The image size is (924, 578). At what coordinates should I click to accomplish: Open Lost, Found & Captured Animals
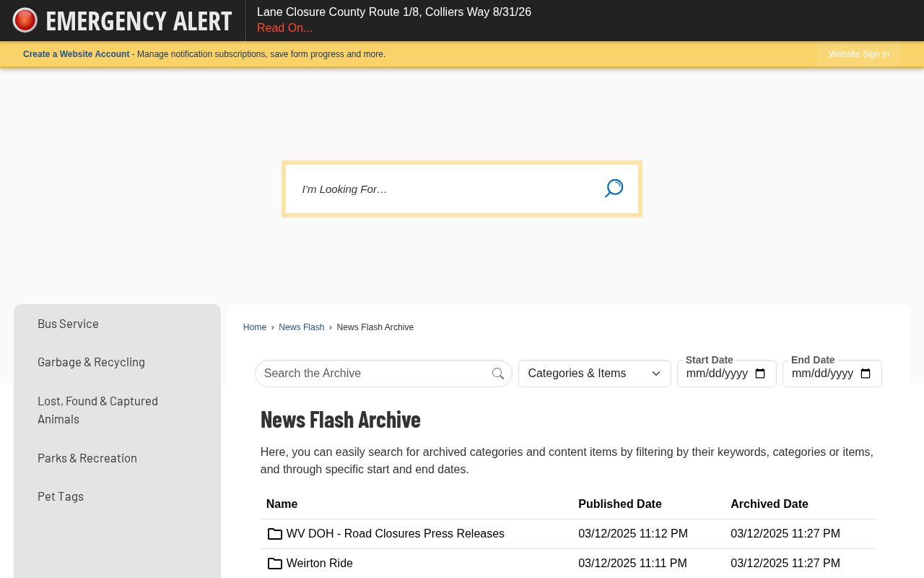pyautogui.click(x=97, y=410)
